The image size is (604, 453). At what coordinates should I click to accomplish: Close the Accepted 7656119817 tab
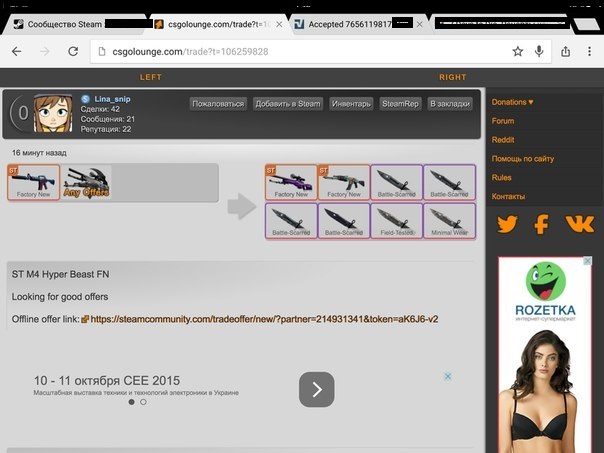point(420,24)
